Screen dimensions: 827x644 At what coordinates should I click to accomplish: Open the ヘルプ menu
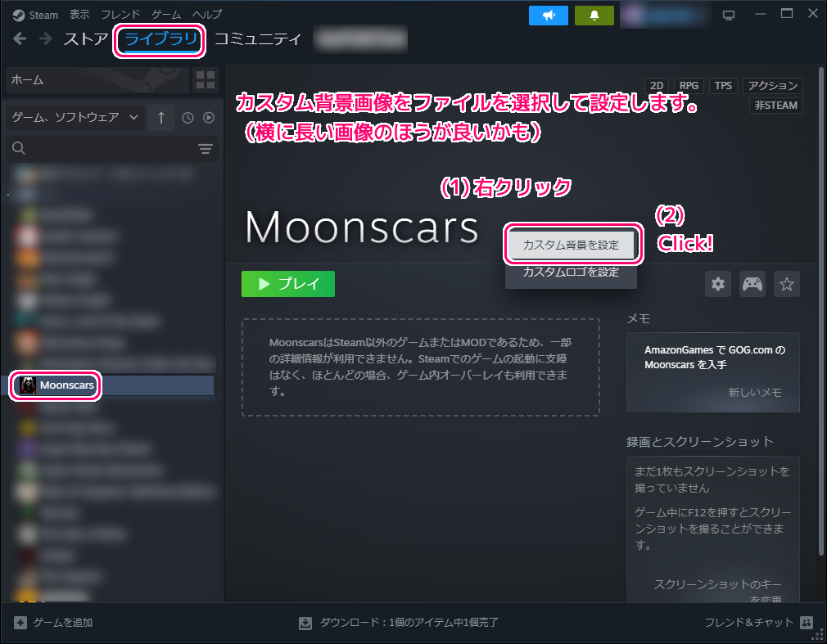207,14
